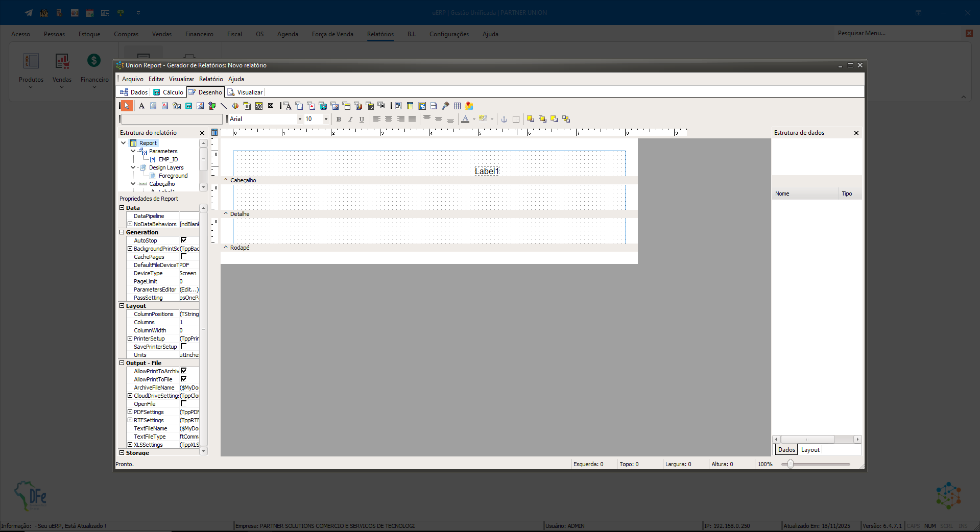Toggle the OpenFile checkbox
This screenshot has width=980, height=532.
tap(183, 403)
